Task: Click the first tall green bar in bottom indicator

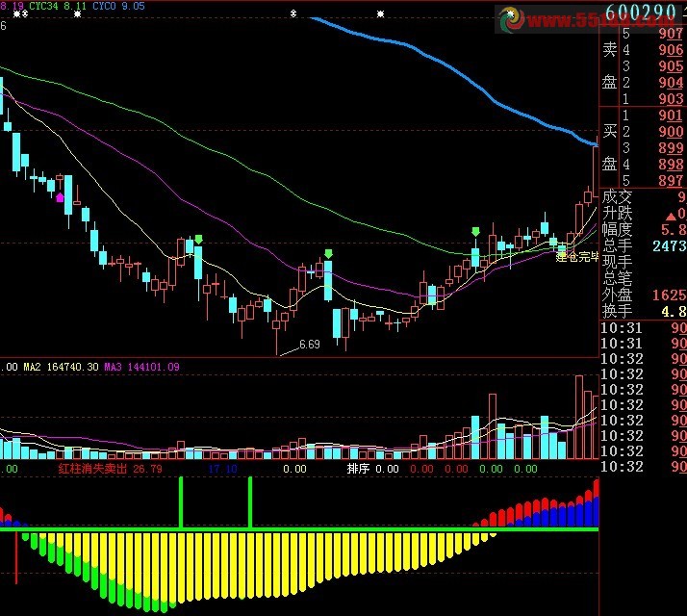Action: [x=180, y=501]
